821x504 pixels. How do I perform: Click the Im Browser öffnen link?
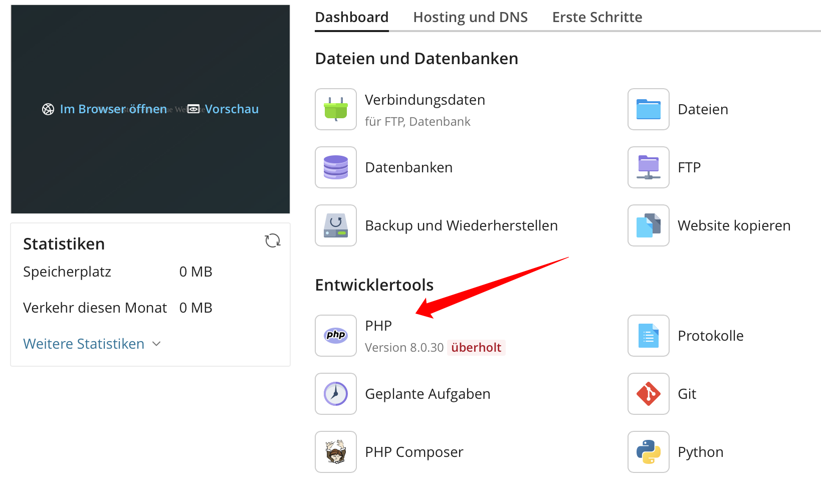tap(113, 109)
